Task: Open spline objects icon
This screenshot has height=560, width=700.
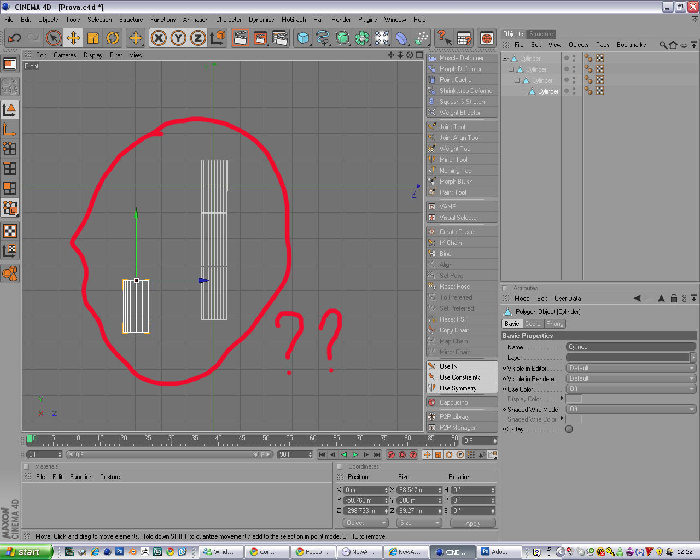Action: pyautogui.click(x=323, y=38)
